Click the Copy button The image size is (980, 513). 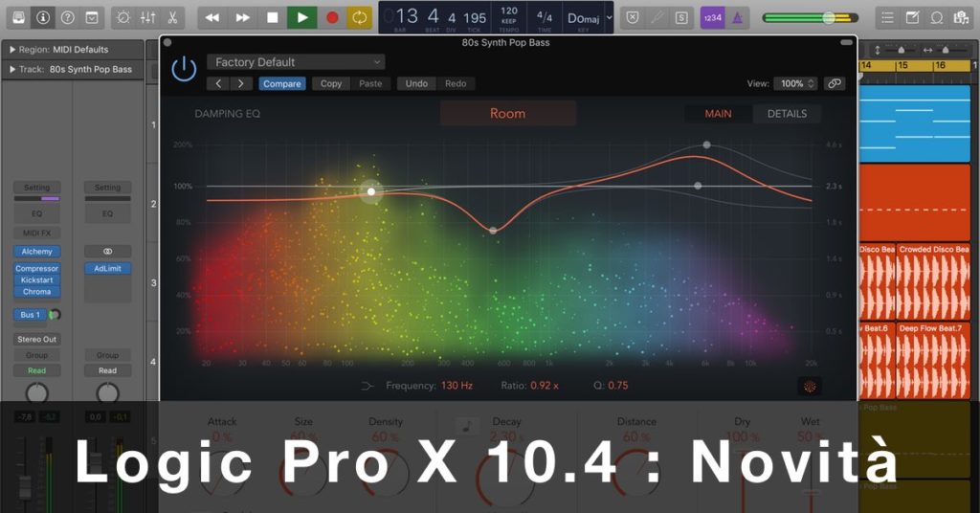pyautogui.click(x=331, y=83)
